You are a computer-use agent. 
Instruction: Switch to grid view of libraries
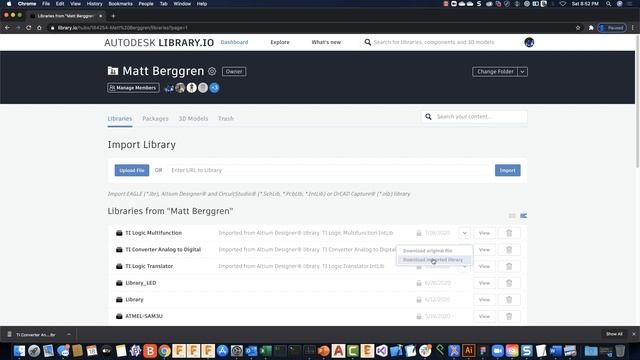512,216
